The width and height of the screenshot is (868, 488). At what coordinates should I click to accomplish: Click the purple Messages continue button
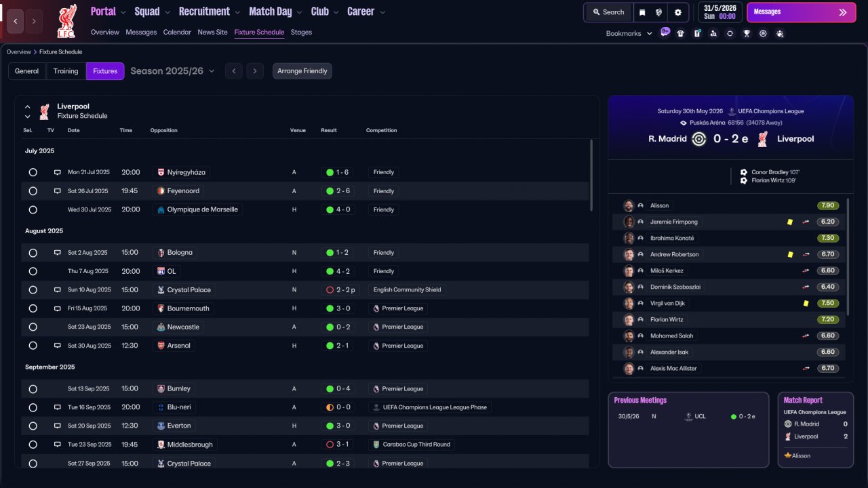tap(801, 12)
